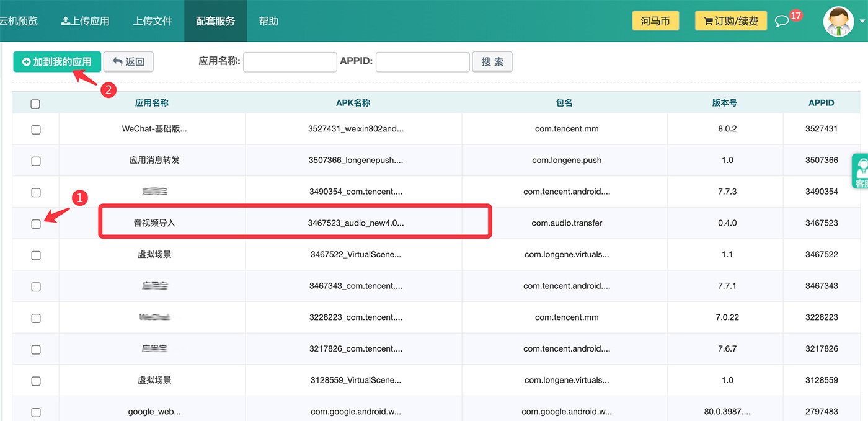Viewport: 868px width, 421px height.
Task: Click the user avatar profile picture
Action: coord(838,22)
